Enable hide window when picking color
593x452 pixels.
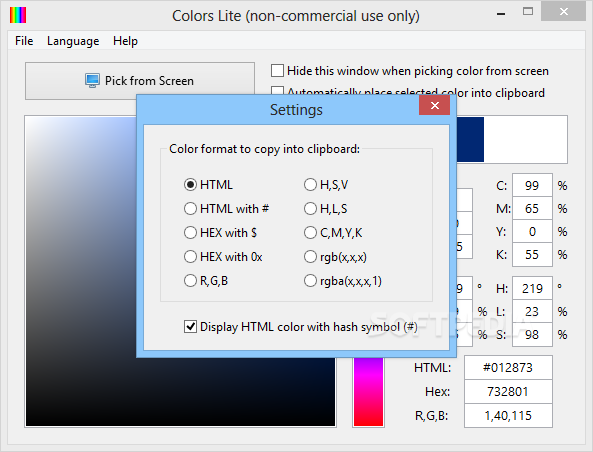277,71
